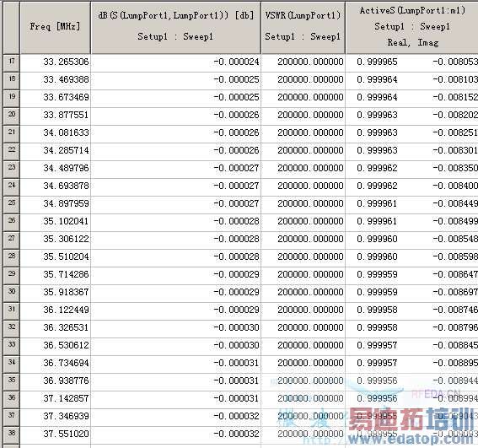Select row header number 17
Screen dimensions: 478x448
(11, 63)
